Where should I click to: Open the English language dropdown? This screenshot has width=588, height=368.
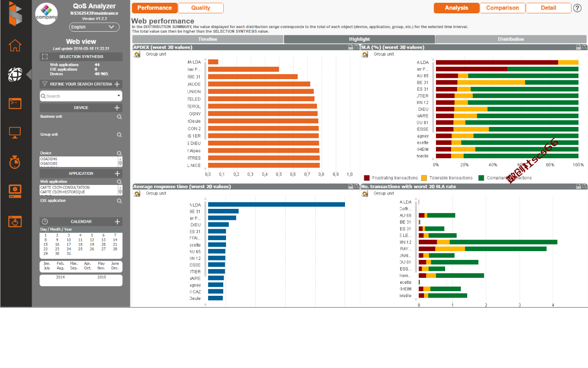click(x=94, y=27)
